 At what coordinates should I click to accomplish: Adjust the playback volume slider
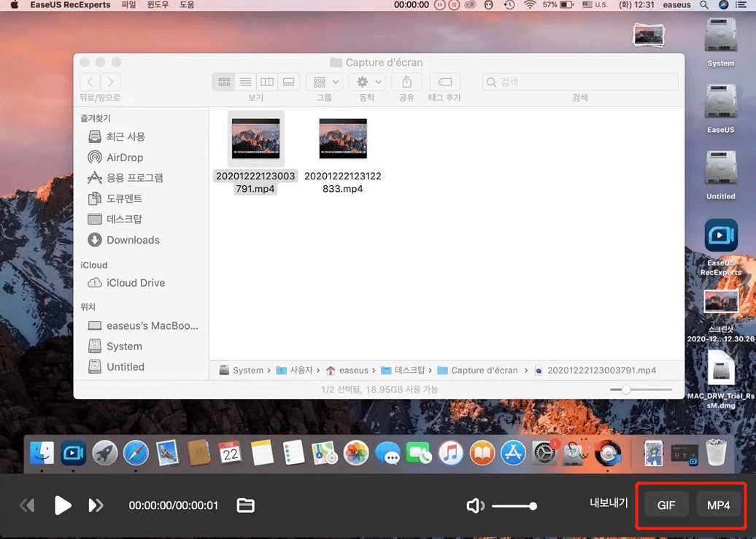pyautogui.click(x=514, y=505)
